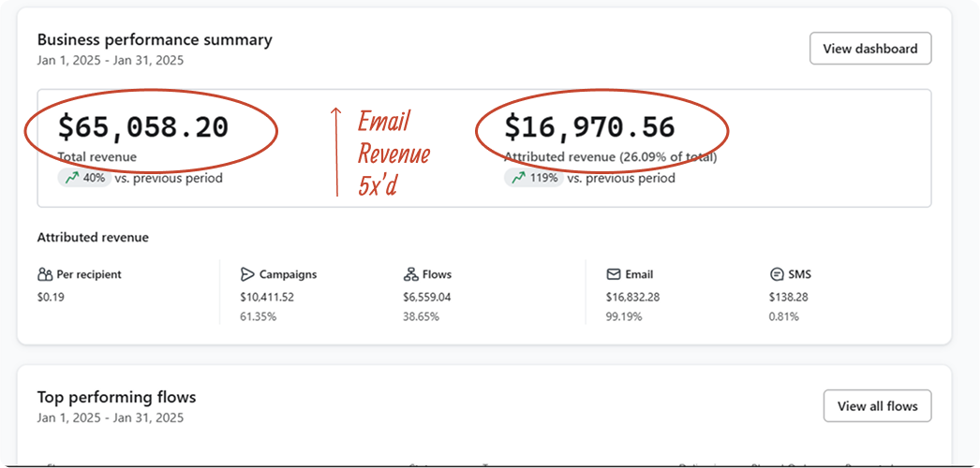
Task: Click the red upward arrow annotation
Action: (x=336, y=152)
